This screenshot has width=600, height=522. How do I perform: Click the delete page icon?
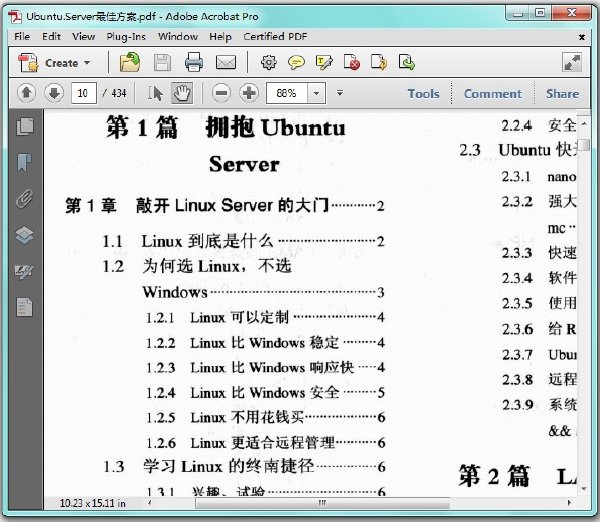coord(352,62)
